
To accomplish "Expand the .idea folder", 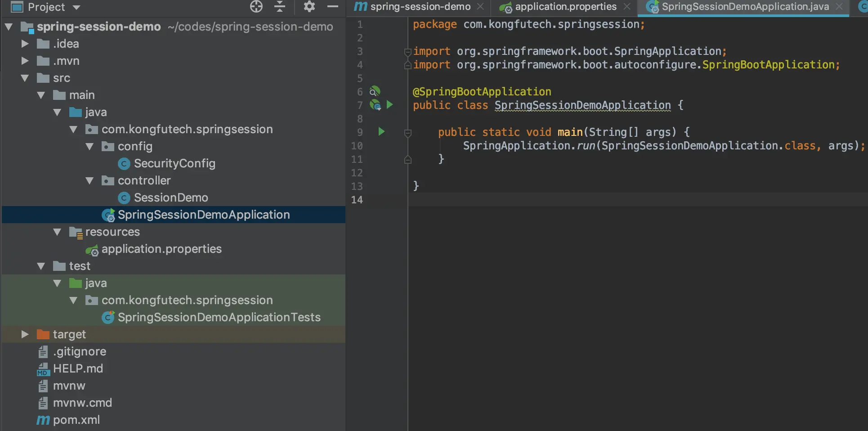I will coord(25,44).
